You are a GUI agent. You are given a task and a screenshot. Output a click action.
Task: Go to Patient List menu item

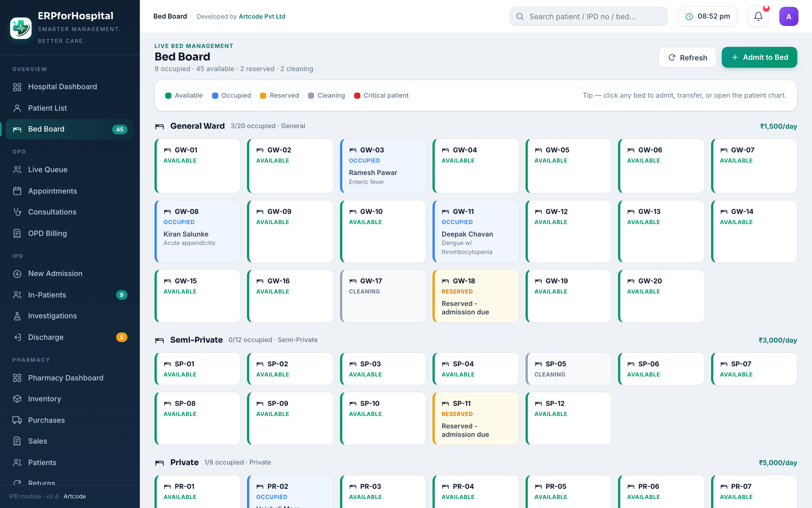[x=70, y=108]
